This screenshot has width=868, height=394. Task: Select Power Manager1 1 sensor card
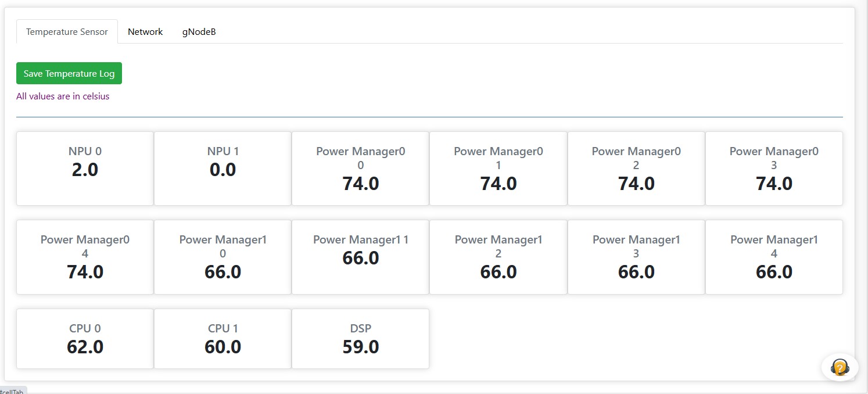(x=360, y=257)
